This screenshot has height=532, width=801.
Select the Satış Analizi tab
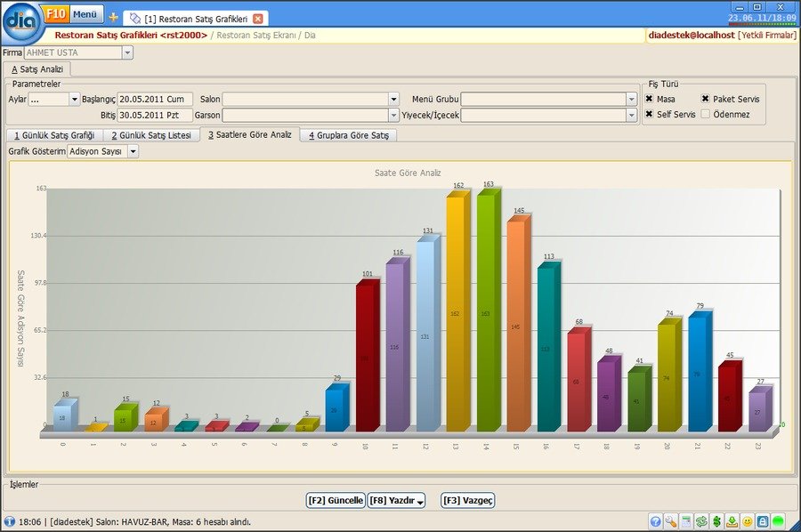click(x=36, y=69)
